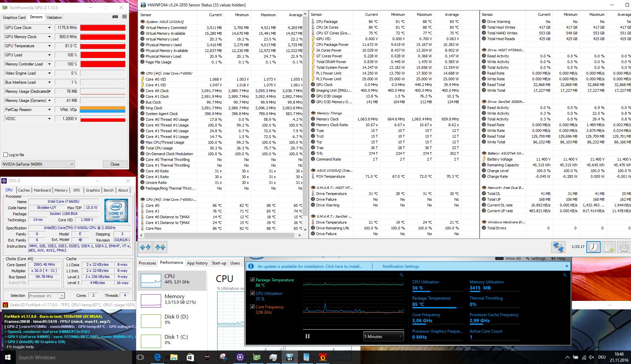Click Windows Start button
The height and width of the screenshot is (364, 631).
(x=7, y=357)
